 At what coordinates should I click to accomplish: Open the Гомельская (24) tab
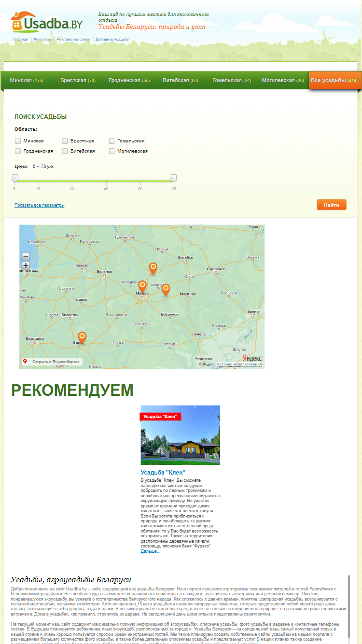[232, 81]
